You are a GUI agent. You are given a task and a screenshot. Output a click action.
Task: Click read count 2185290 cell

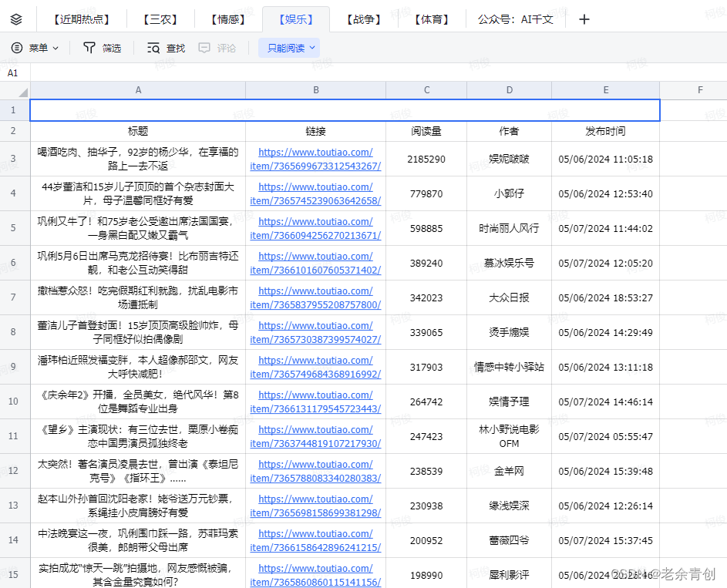(x=426, y=159)
